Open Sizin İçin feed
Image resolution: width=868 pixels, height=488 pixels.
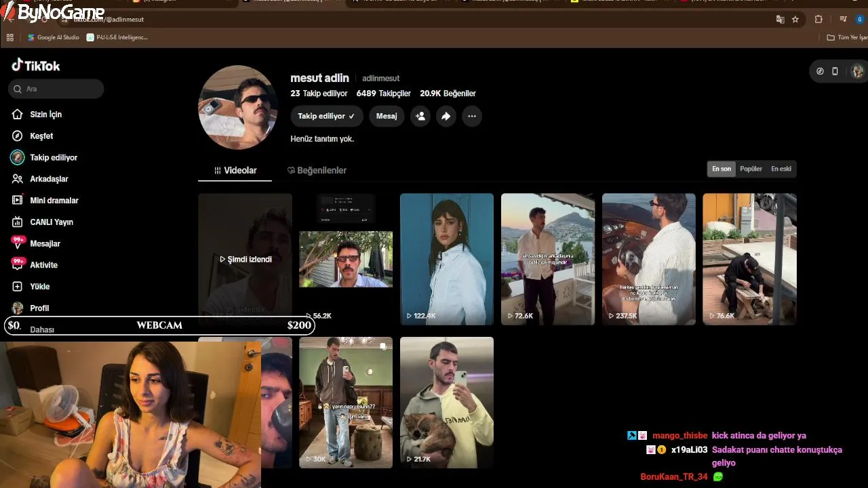[x=46, y=115]
